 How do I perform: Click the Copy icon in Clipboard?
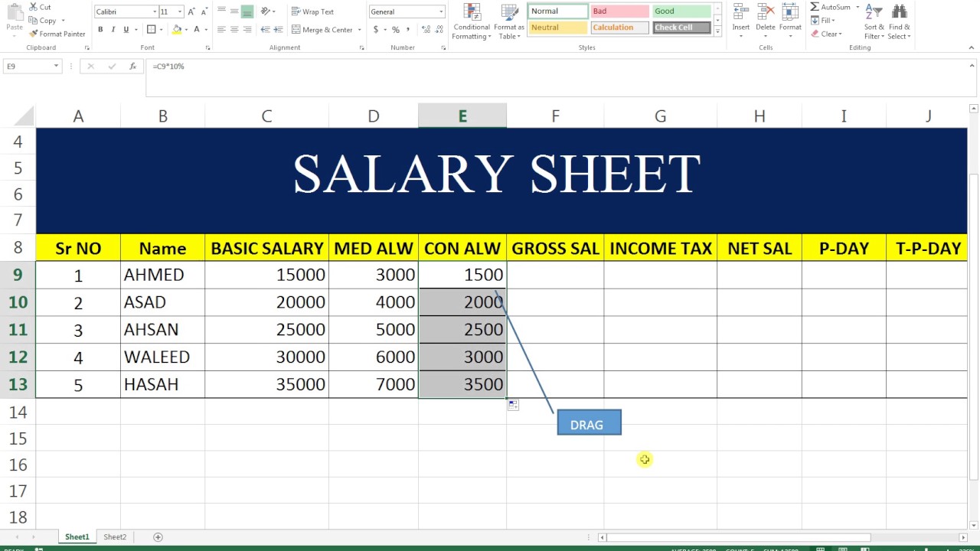[x=34, y=21]
